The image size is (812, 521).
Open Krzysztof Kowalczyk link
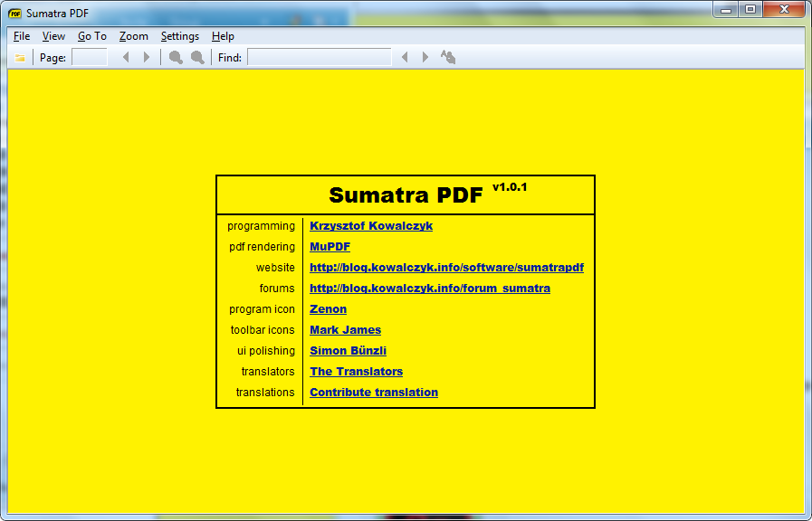tap(371, 226)
